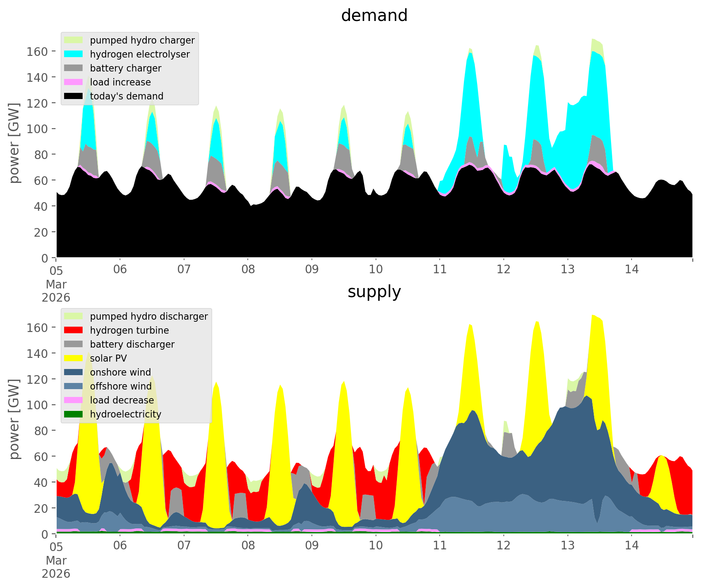Click the load decrease legend label
Screen dimensions: 701x588
pyautogui.click(x=122, y=400)
